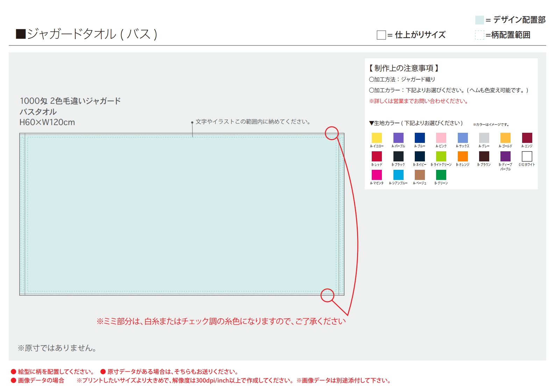Click the B-オレンジ orange swatch
Viewport: 555px width, 392px height.
tap(463, 156)
